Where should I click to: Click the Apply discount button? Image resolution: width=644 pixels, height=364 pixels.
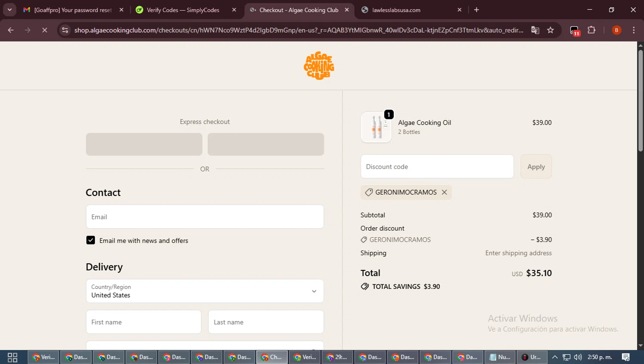[x=536, y=166]
